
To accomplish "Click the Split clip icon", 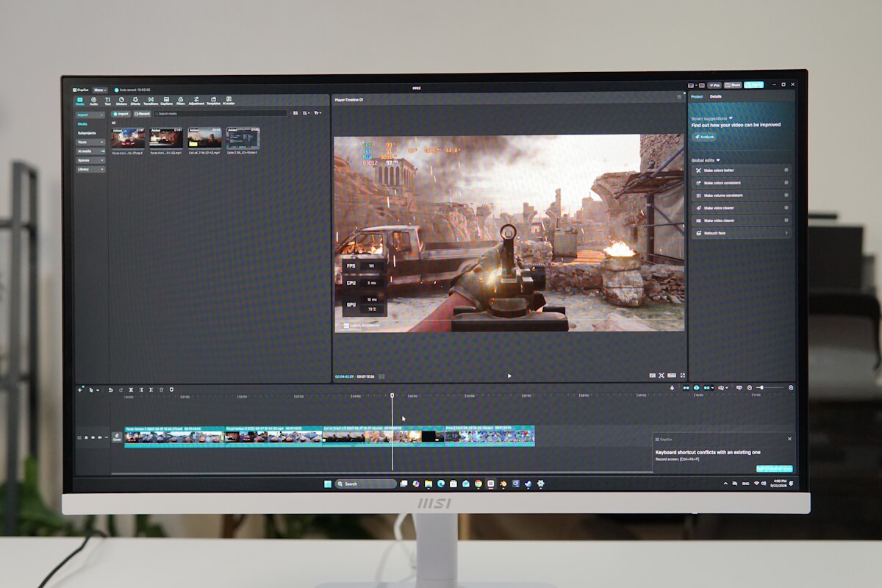I will coord(131,390).
